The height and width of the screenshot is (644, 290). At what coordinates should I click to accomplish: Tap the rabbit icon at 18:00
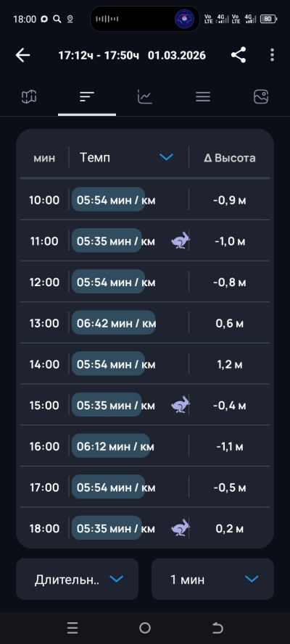click(181, 528)
